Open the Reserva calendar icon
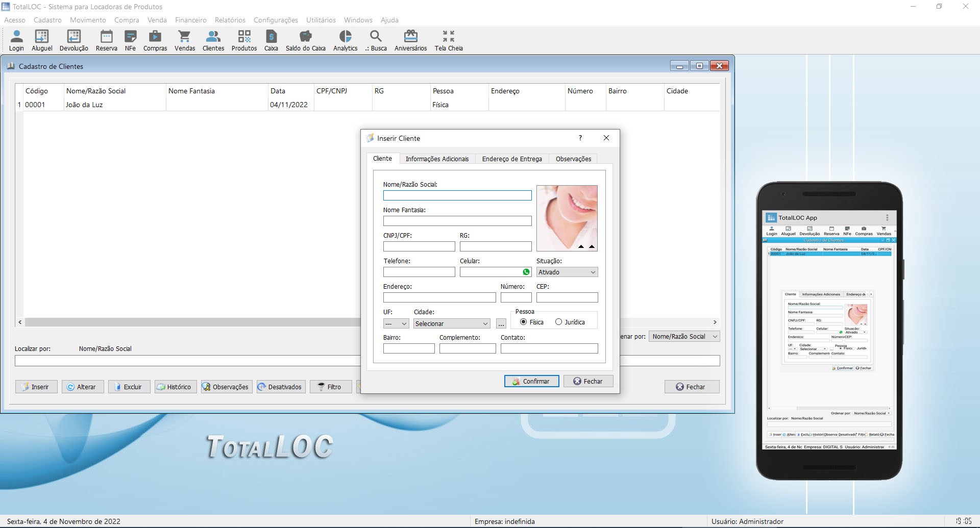This screenshot has height=528, width=980. [x=106, y=40]
